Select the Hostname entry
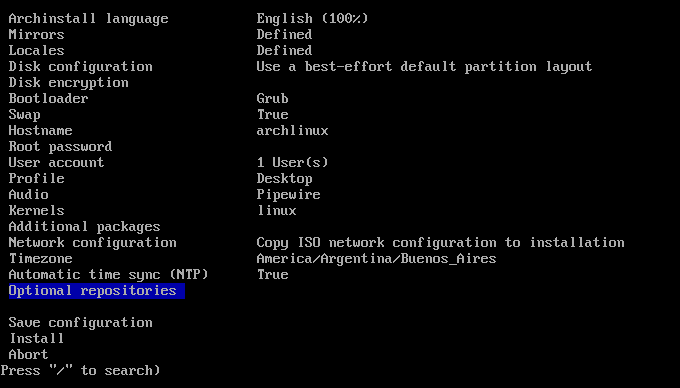Screen dimensions: 680x388 (40, 131)
